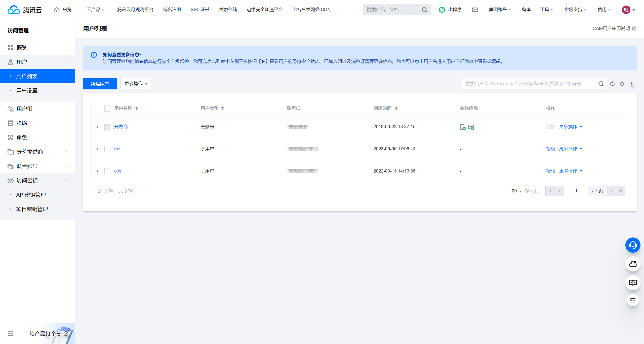Image resolution: width=644 pixels, height=344 pixels.
Task: Click the 新建用户 button
Action: (100, 84)
